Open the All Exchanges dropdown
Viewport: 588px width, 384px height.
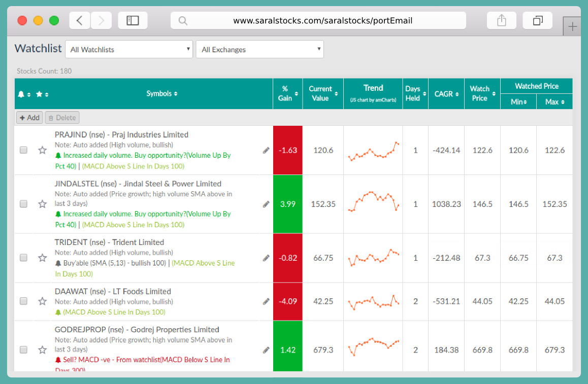259,49
